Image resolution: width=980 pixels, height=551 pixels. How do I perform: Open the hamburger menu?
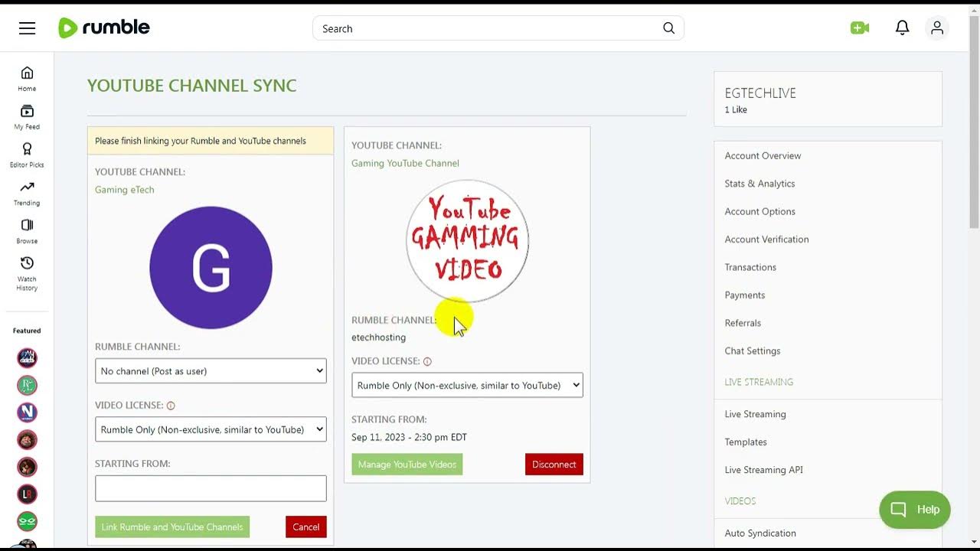(x=28, y=28)
